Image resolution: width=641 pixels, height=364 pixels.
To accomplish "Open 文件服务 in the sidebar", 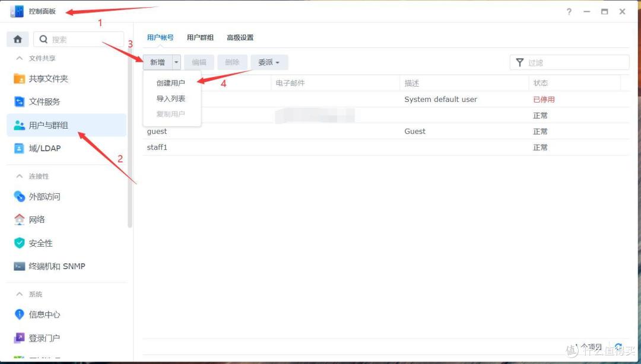I will [x=66, y=101].
